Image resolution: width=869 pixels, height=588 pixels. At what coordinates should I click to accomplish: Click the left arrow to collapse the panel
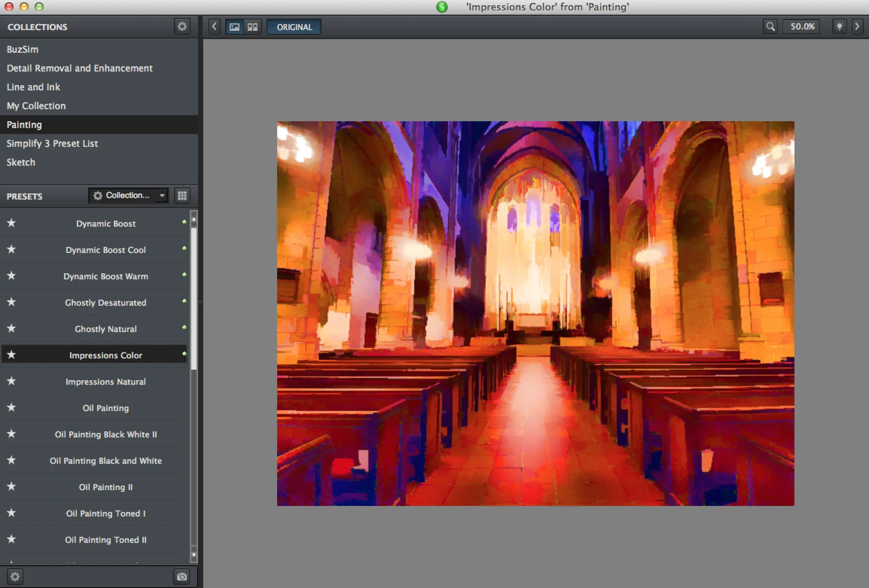pyautogui.click(x=215, y=27)
